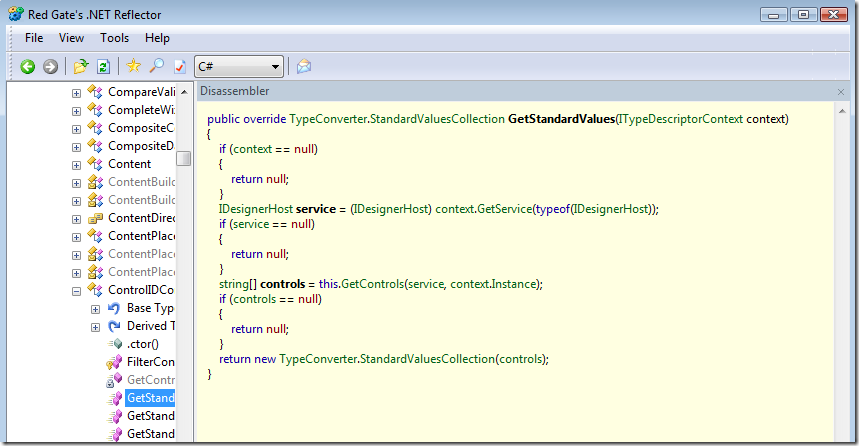Open the Help menu
This screenshot has width=859, height=446.
(x=157, y=38)
